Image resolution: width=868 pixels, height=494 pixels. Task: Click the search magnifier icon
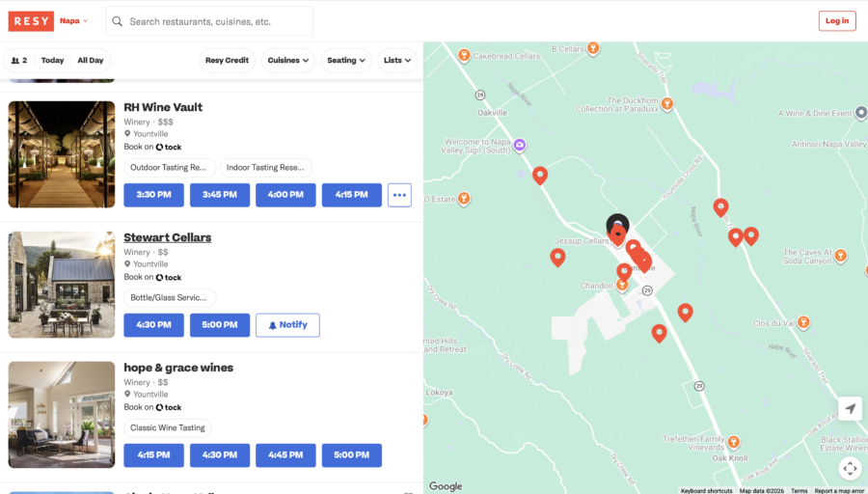[x=117, y=21]
